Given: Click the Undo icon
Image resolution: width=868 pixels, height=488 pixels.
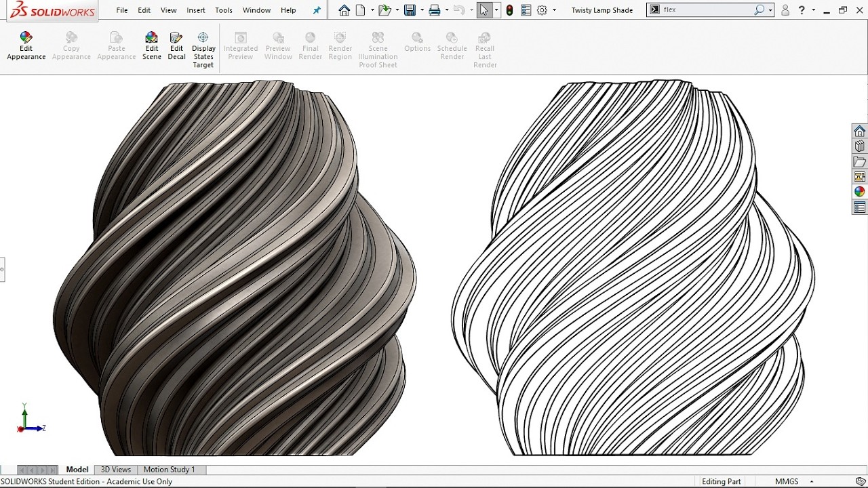Looking at the screenshot, I should pyautogui.click(x=459, y=10).
